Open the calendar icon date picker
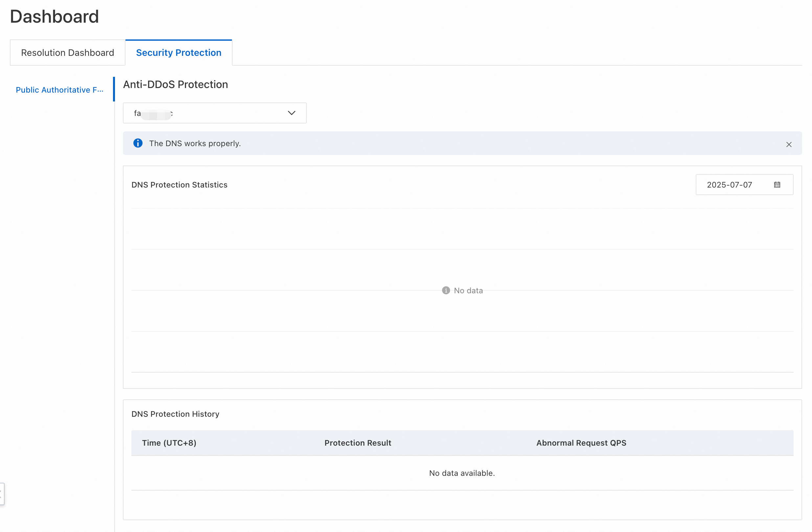Viewport: 812px width, 532px height. [777, 185]
